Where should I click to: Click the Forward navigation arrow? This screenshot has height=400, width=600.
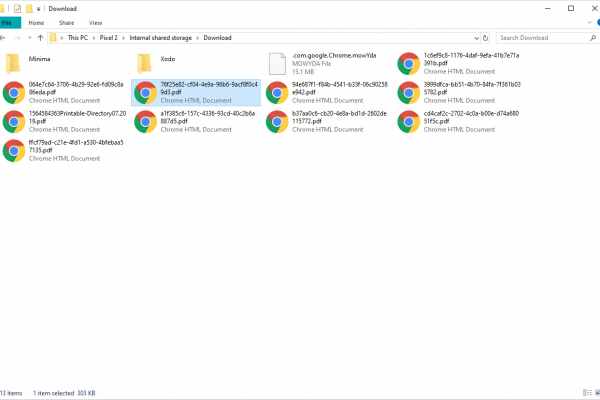tap(17, 38)
